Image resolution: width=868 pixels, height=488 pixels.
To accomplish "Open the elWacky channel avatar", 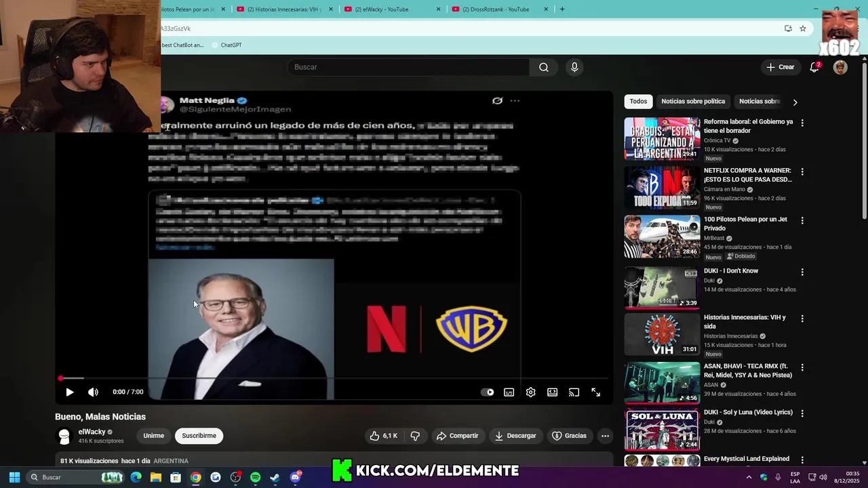I will [64, 436].
